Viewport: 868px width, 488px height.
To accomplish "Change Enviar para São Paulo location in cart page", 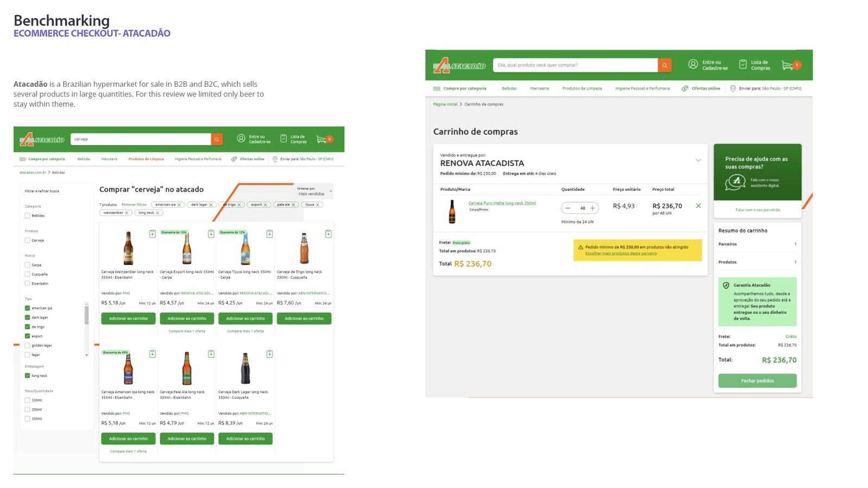I will click(x=765, y=88).
